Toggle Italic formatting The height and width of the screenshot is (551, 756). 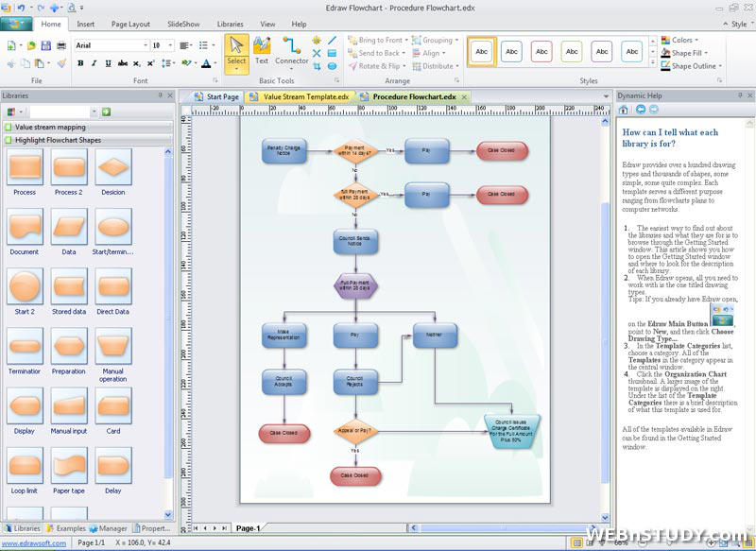(94, 63)
